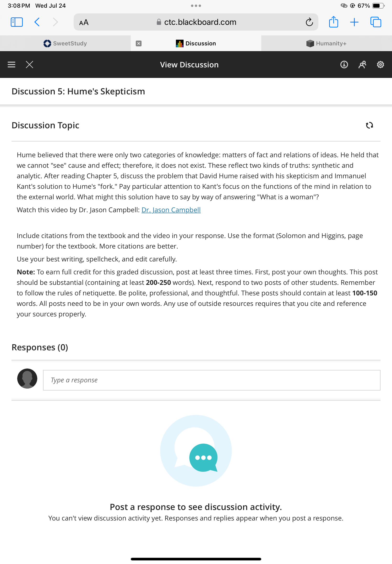This screenshot has width=392, height=564.
Task: Open the share sheet icon
Action: pyautogui.click(x=333, y=22)
